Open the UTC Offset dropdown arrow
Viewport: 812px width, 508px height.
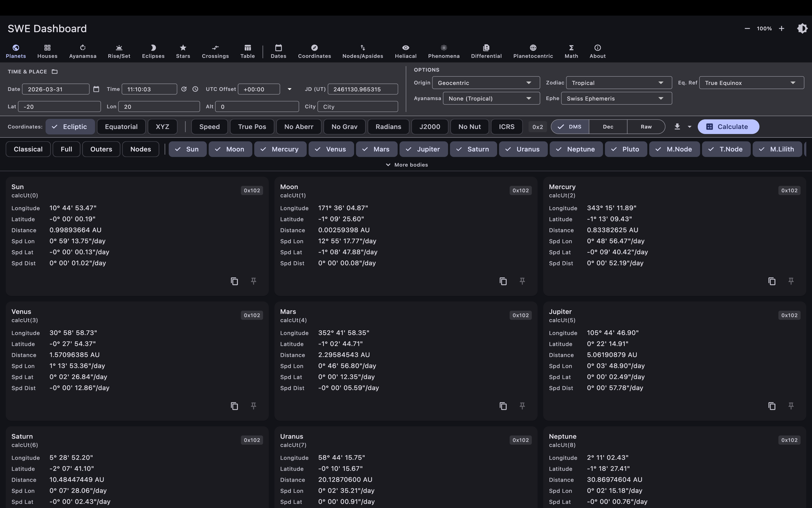[x=290, y=89]
